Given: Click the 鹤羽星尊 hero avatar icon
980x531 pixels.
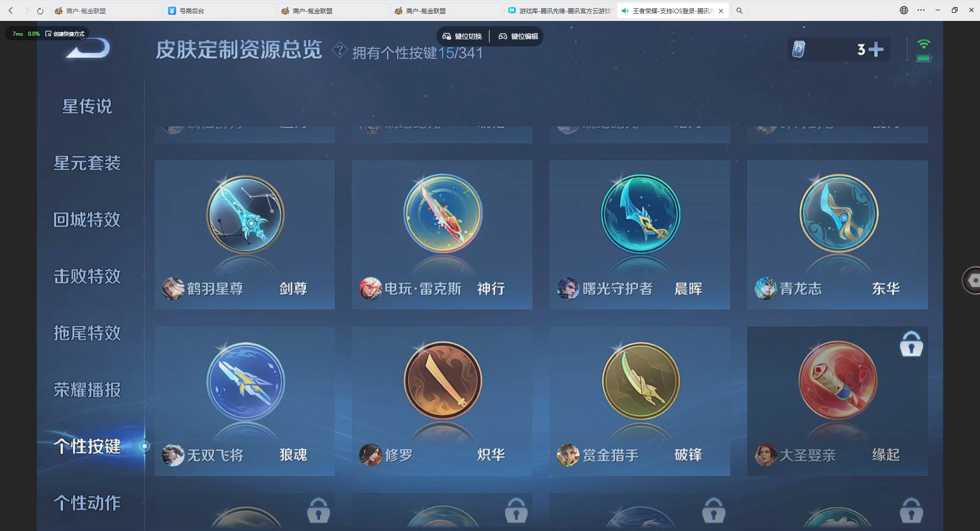Looking at the screenshot, I should (173, 288).
